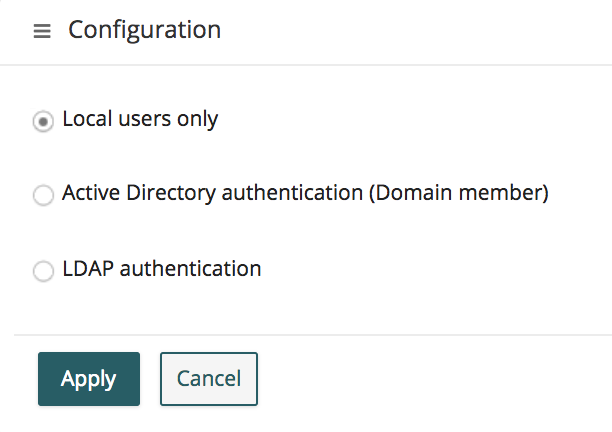The height and width of the screenshot is (432, 612).
Task: Select the already-checked Local users radio
Action: coord(43,121)
